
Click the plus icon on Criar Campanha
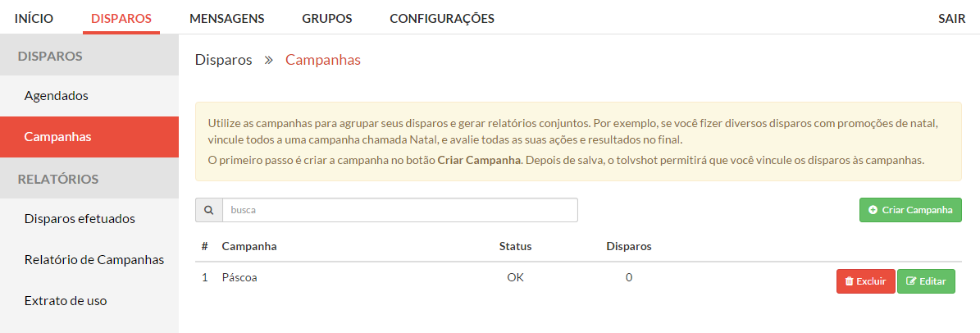(x=873, y=211)
